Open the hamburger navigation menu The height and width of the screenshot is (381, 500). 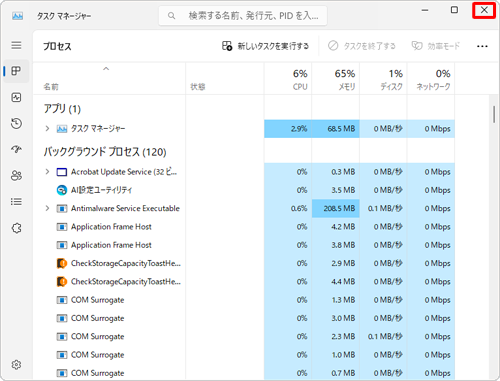pyautogui.click(x=16, y=45)
